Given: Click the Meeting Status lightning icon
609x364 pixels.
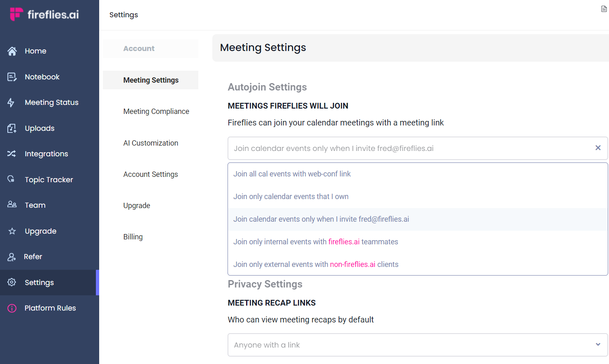Looking at the screenshot, I should (11, 102).
